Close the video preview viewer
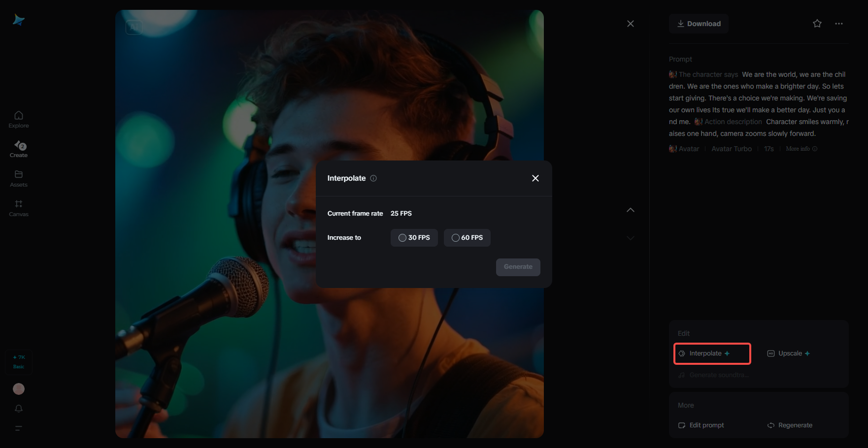The height and width of the screenshot is (448, 868). click(631, 24)
